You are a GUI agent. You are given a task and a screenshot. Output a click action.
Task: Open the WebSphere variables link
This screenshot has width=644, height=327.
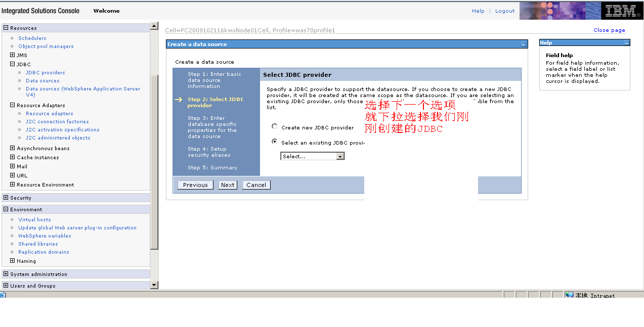point(45,236)
